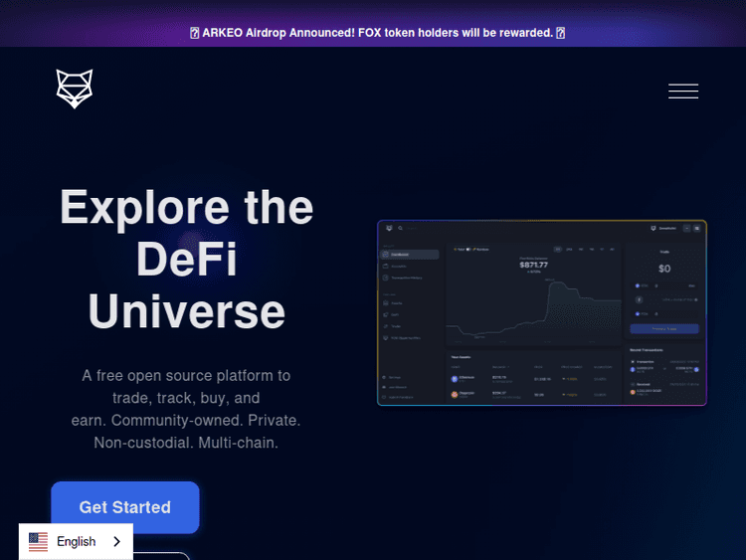Click the small fox logo inside the dashboard preview

[389, 229]
